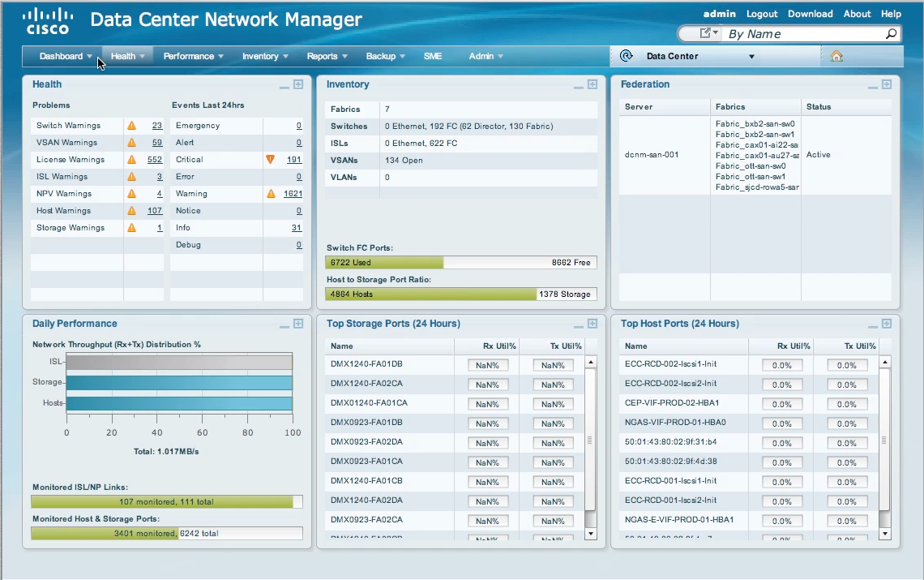Click the Monitored Host & Storage Ports bar
Screen dimensions: 924x580
pos(167,534)
